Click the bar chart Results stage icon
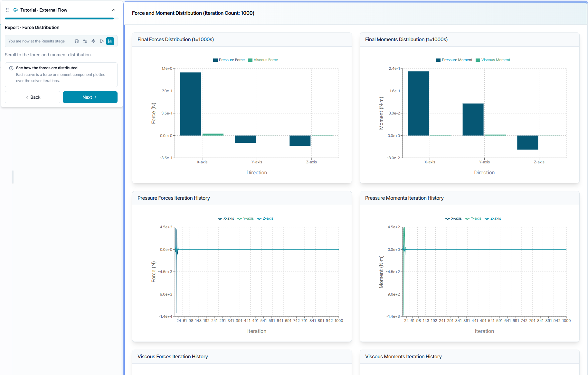588x375 pixels. pos(110,41)
